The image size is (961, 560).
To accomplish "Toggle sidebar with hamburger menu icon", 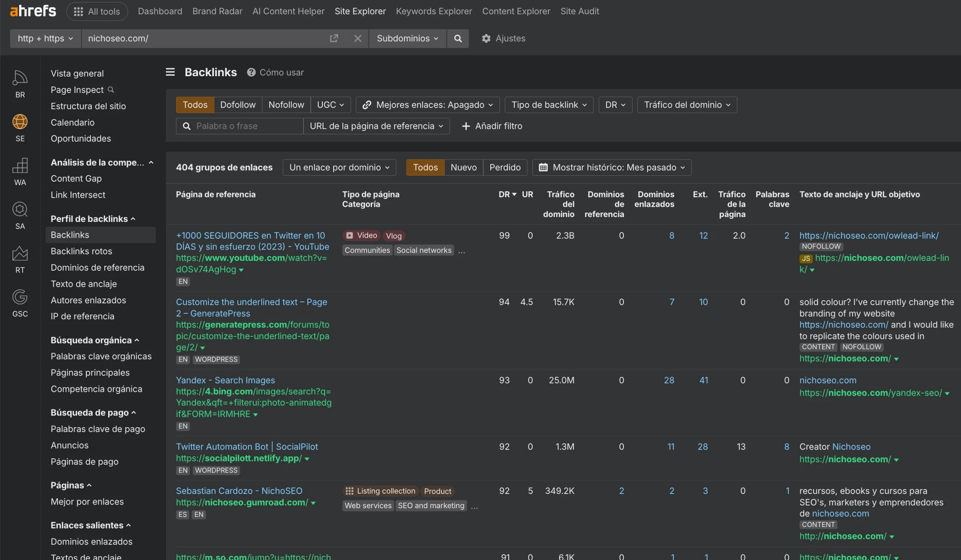I will coord(170,72).
